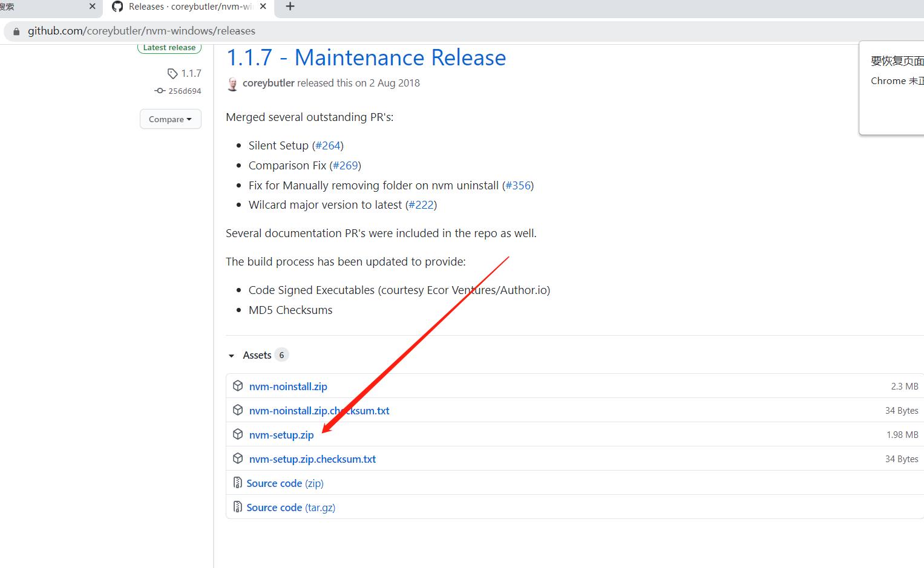The width and height of the screenshot is (924, 568).
Task: Click the 1.98 MB file size text
Action: [902, 434]
